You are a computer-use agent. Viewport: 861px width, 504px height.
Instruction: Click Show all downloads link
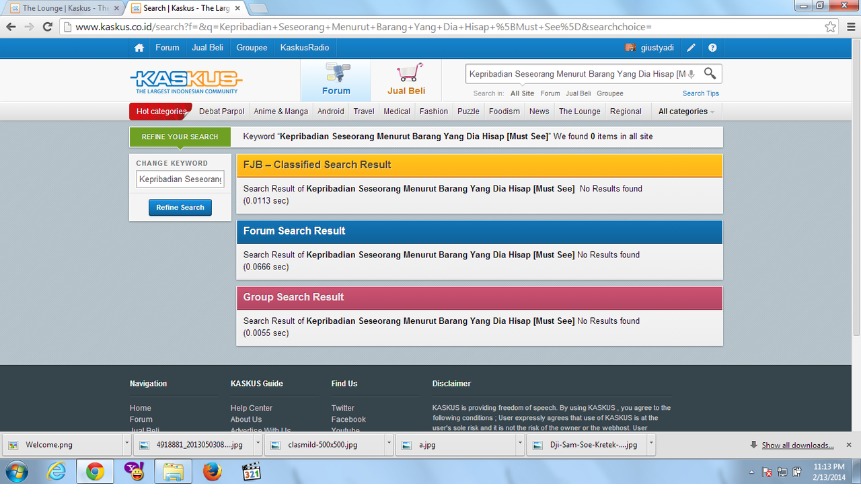[x=797, y=445]
